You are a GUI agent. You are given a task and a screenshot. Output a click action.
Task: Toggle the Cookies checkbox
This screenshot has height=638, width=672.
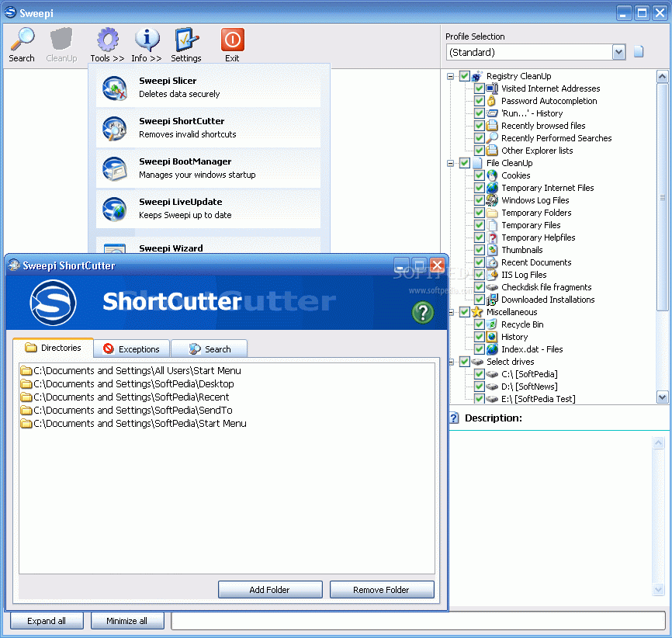(x=480, y=175)
